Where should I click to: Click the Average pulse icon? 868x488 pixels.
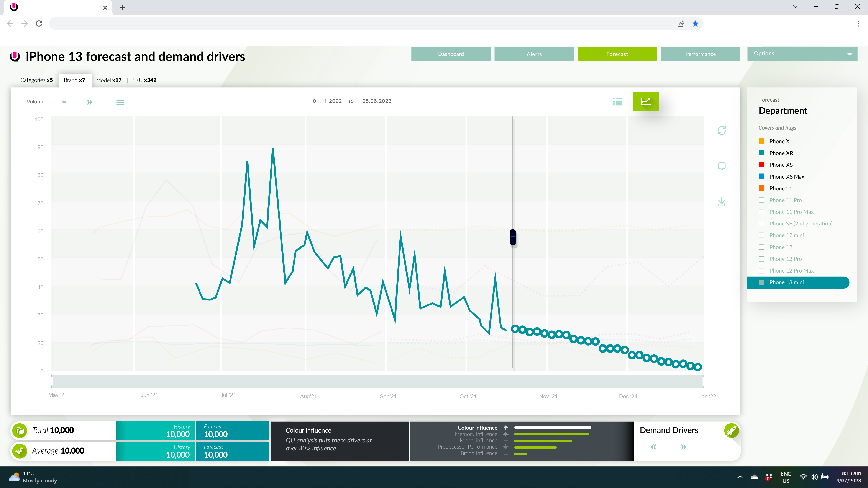click(x=20, y=451)
